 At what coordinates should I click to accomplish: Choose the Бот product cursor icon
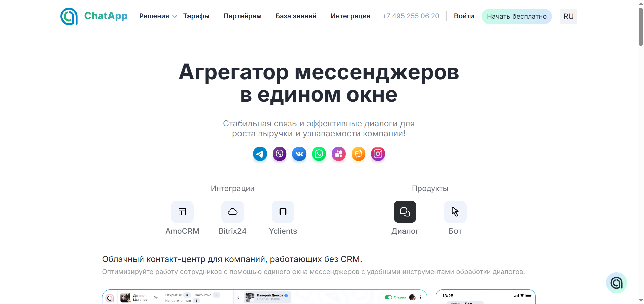point(455,212)
